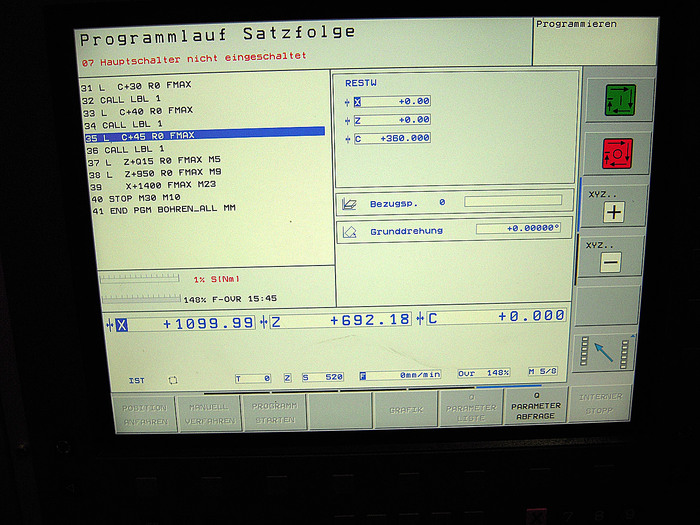Select the blue arrow softkey-row switcher
This screenshot has height=525, width=700.
click(604, 352)
